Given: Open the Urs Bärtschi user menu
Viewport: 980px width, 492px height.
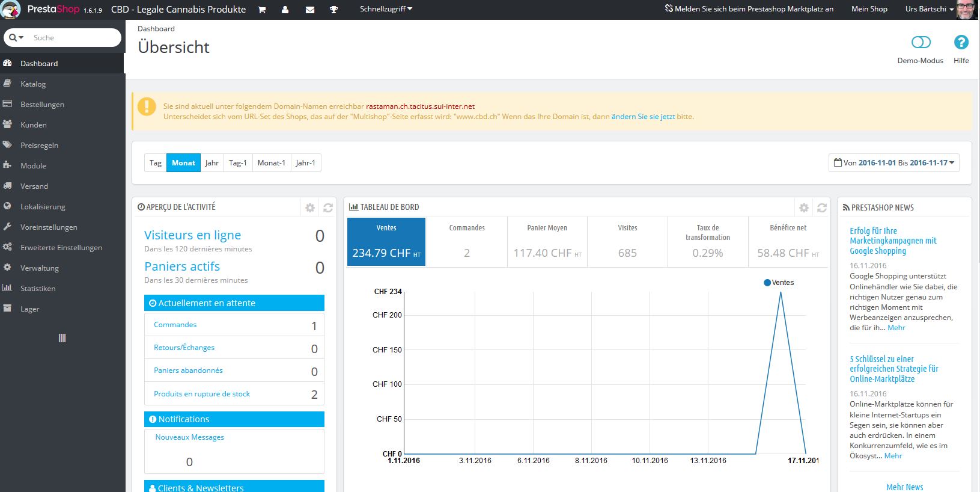Looking at the screenshot, I should [x=929, y=9].
